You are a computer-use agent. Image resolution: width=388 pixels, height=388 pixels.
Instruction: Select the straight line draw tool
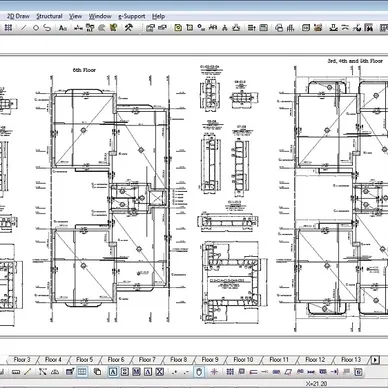[23, 28]
